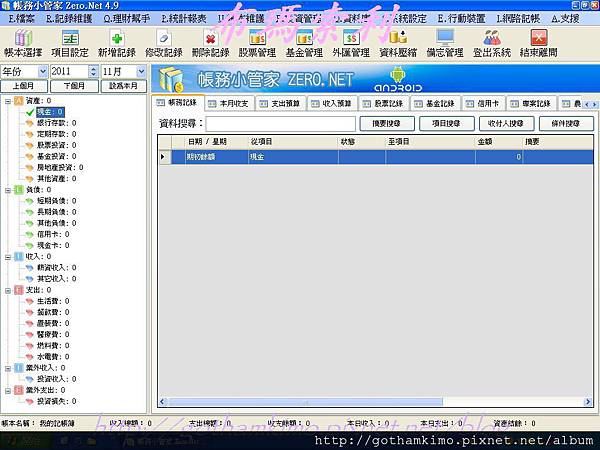
Task: Click the 業外收入 category folder icon
Action: tap(18, 368)
